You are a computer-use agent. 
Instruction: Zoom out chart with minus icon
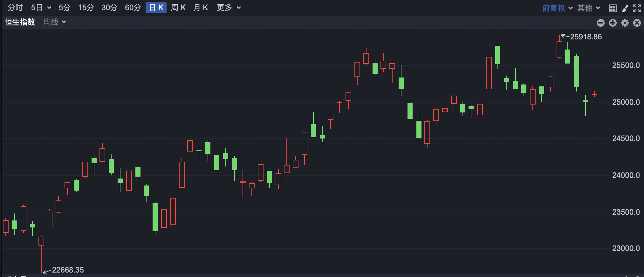(x=601, y=23)
